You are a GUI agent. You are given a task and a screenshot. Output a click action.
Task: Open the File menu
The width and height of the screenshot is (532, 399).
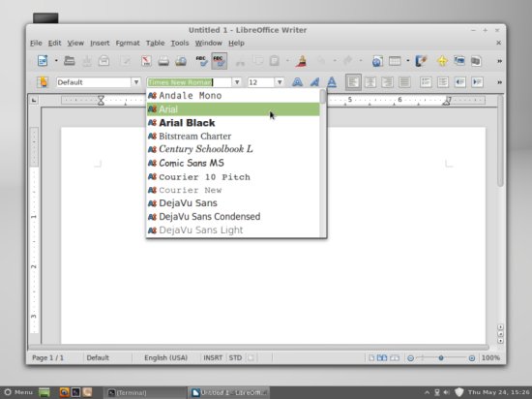pyautogui.click(x=36, y=44)
